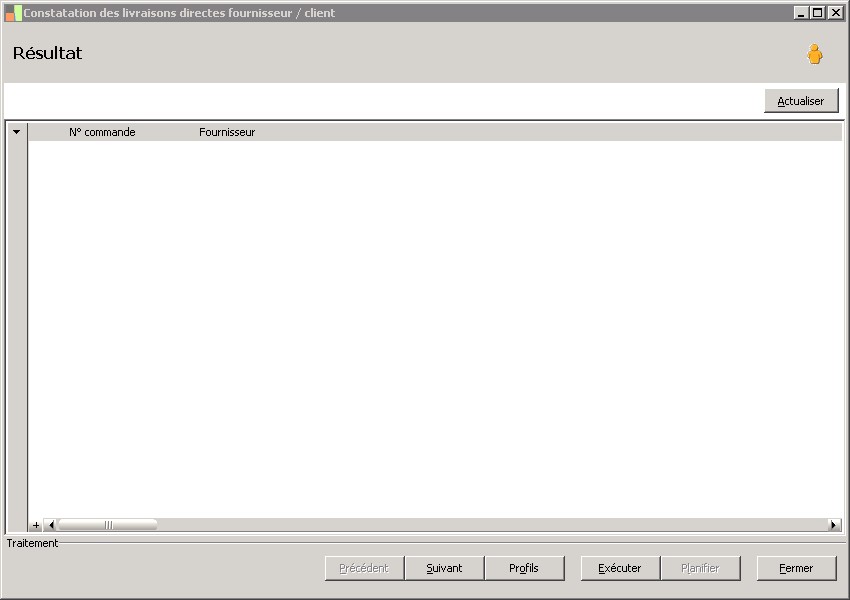Viewport: 850px width, 600px height.
Task: Click the horizontal scrollbar right arrow
Action: coord(834,525)
